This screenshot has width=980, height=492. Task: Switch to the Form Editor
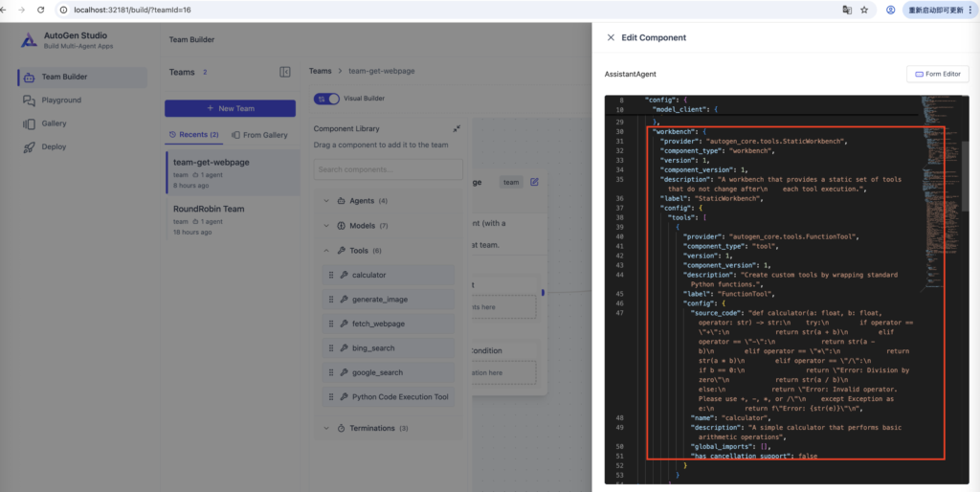(938, 74)
